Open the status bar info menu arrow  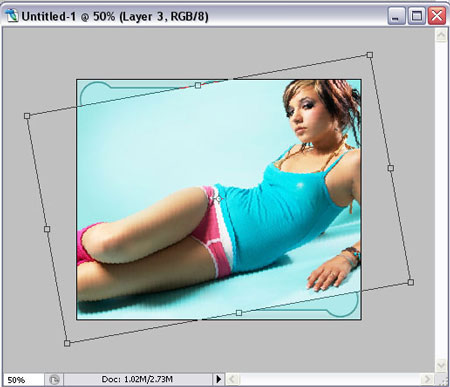click(x=219, y=379)
